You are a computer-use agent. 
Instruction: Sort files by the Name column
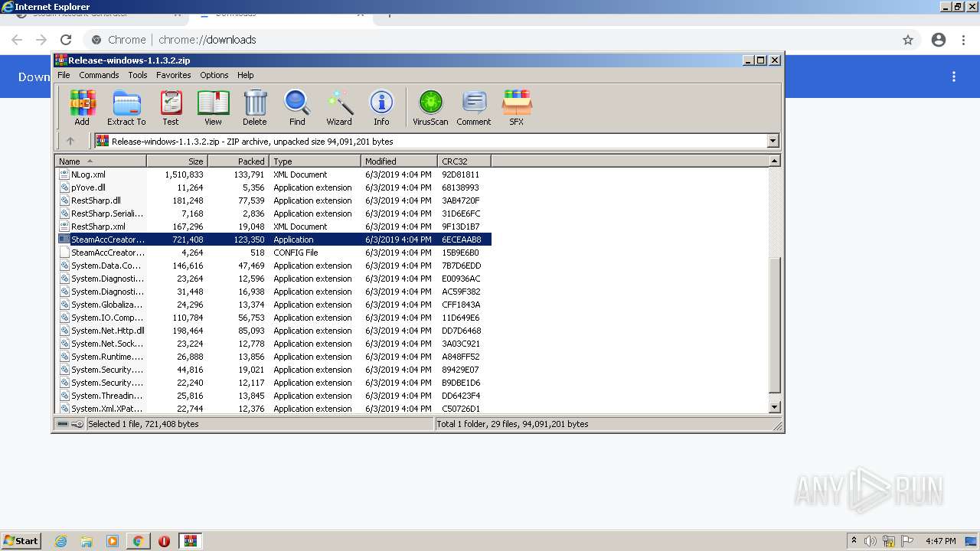tap(101, 161)
